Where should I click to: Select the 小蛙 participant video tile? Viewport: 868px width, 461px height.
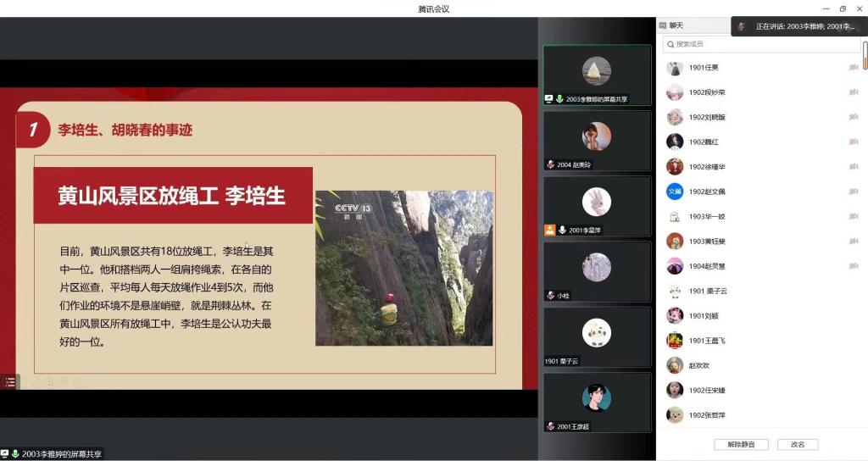coord(597,271)
